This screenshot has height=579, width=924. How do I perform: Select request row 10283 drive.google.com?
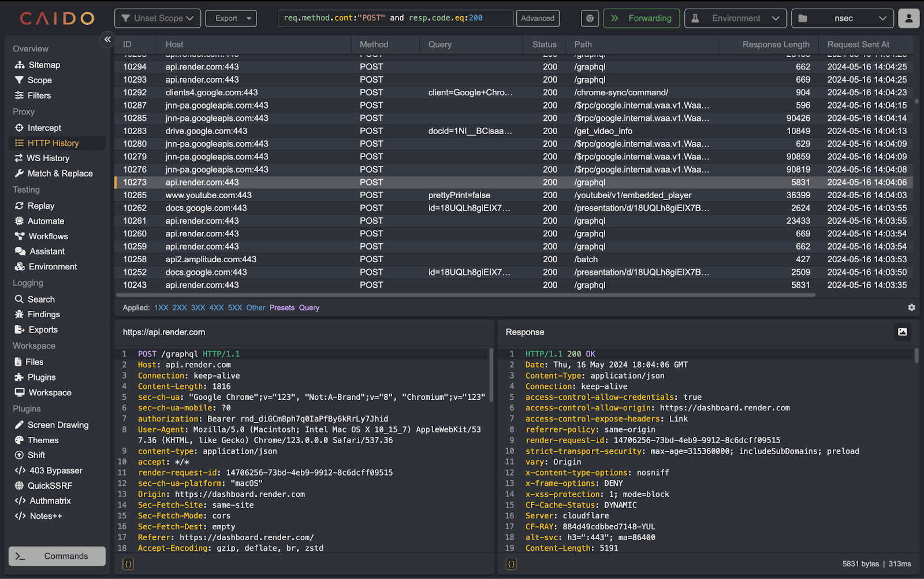515,131
